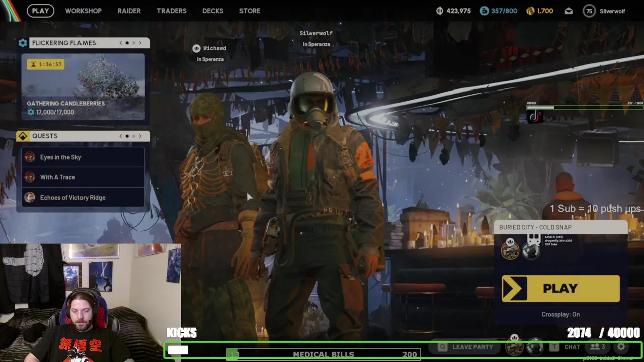Click the party leader crown icon beside Wichawd
Screen dimensions: 644x362
coord(196,48)
